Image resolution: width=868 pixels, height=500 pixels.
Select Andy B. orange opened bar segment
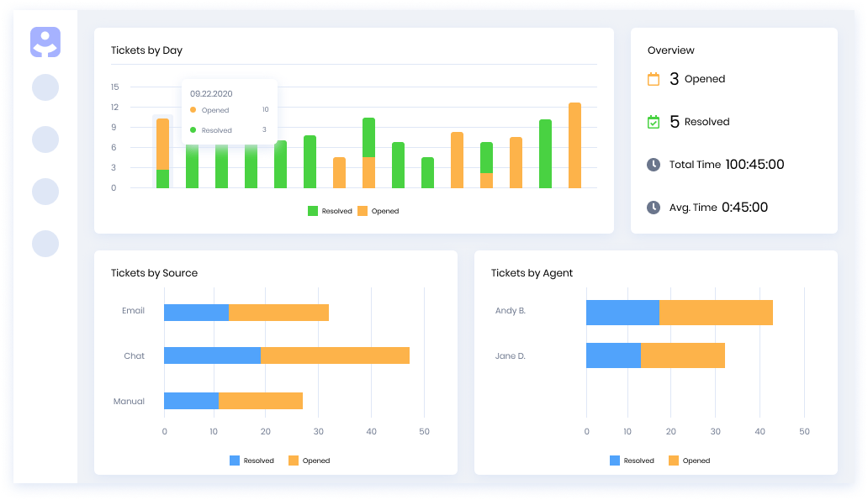pyautogui.click(x=715, y=313)
